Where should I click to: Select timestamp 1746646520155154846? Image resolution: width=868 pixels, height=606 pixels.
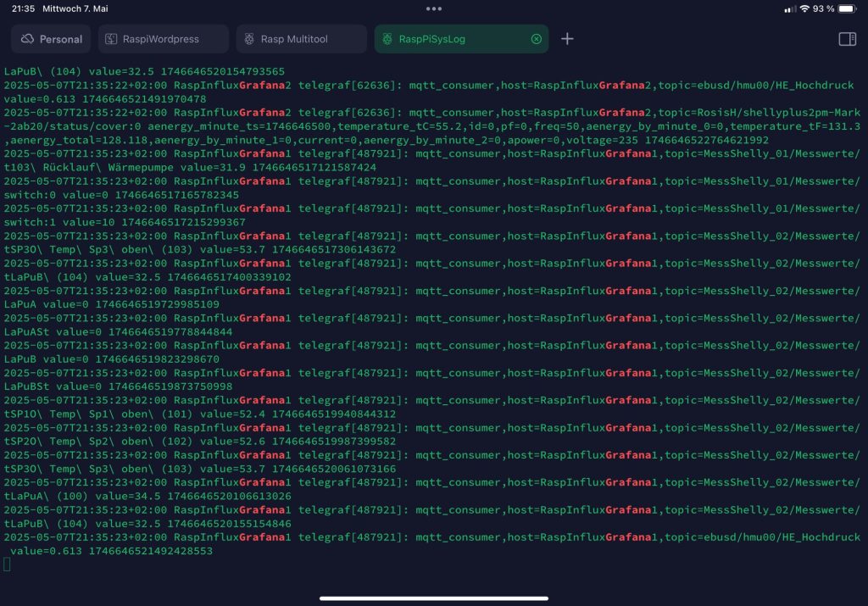tap(229, 524)
